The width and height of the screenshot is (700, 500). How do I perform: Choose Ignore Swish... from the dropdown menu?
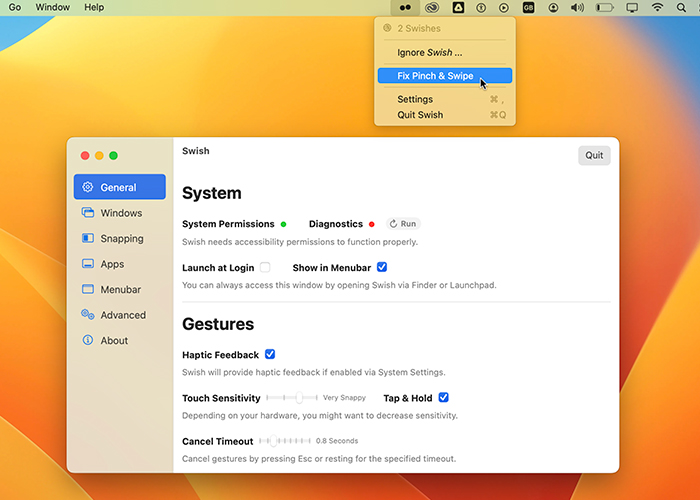pyautogui.click(x=445, y=52)
